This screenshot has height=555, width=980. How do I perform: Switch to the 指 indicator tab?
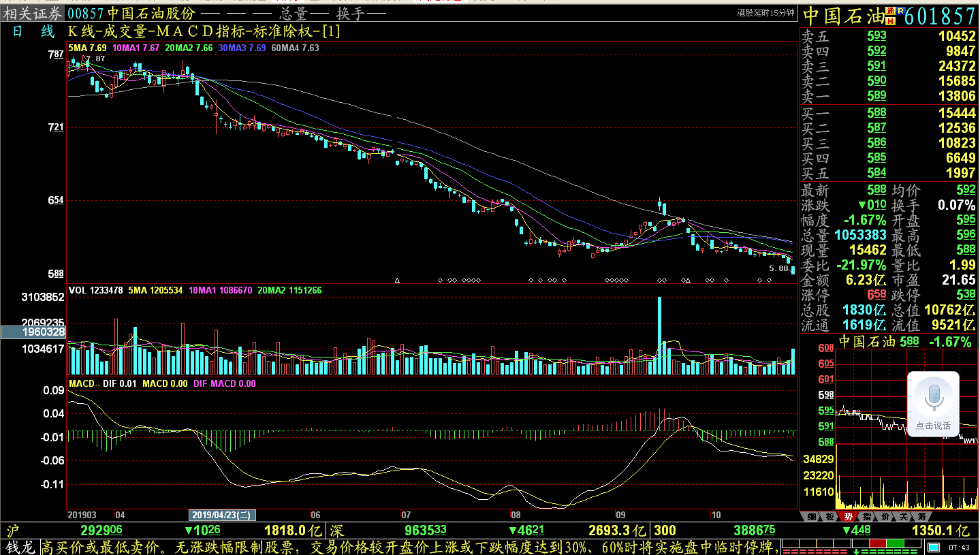pos(866,516)
